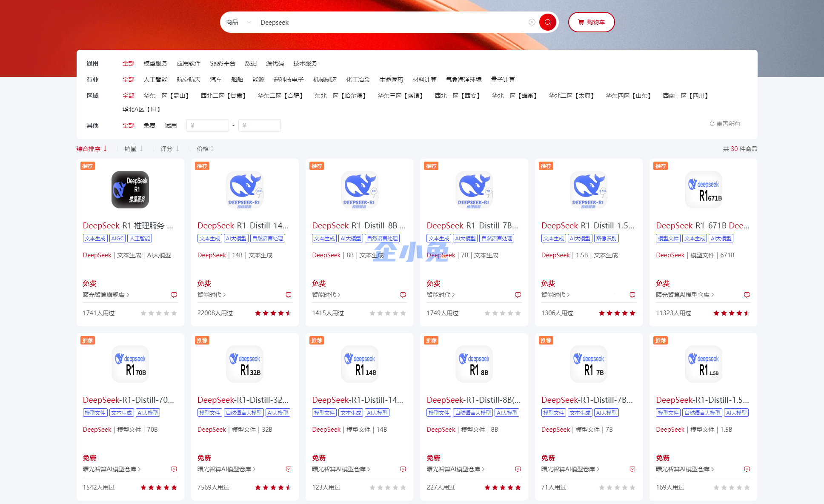Open 曙光智算AI模型仓库 on 671B card

tap(685, 295)
